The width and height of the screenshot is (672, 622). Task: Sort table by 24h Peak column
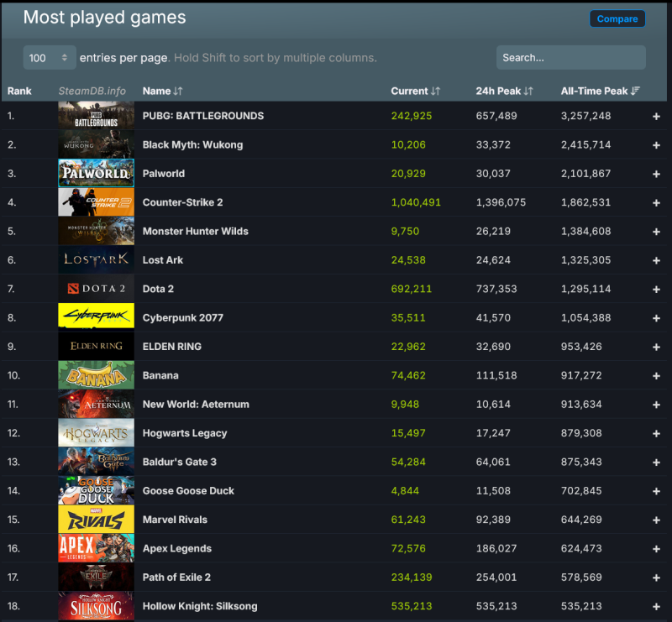pyautogui.click(x=504, y=91)
